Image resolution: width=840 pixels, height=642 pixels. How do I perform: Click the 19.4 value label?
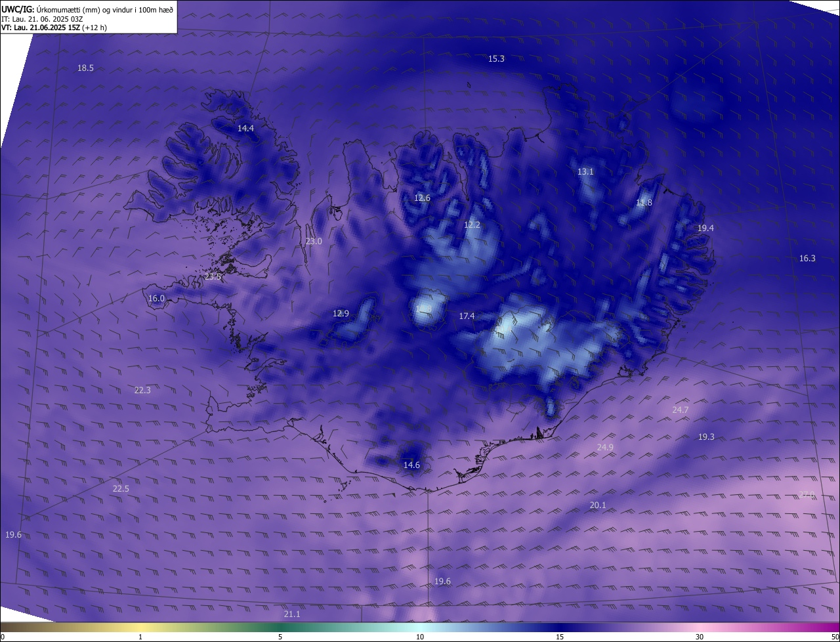pyautogui.click(x=705, y=228)
